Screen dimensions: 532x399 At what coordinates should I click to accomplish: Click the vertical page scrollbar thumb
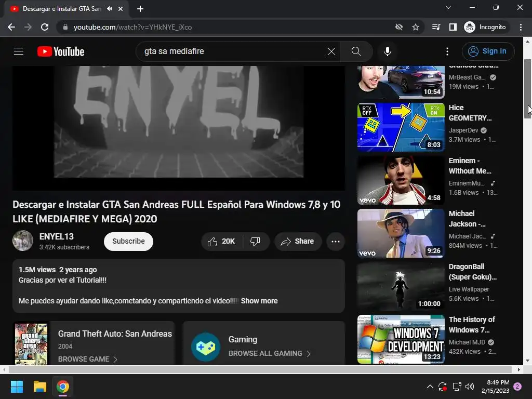(x=528, y=88)
